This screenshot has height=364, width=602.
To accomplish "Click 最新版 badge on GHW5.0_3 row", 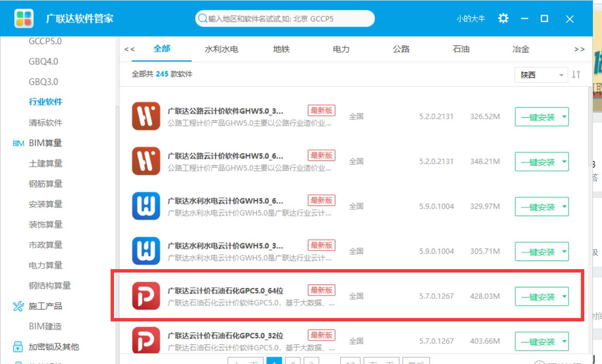I will click(x=321, y=111).
